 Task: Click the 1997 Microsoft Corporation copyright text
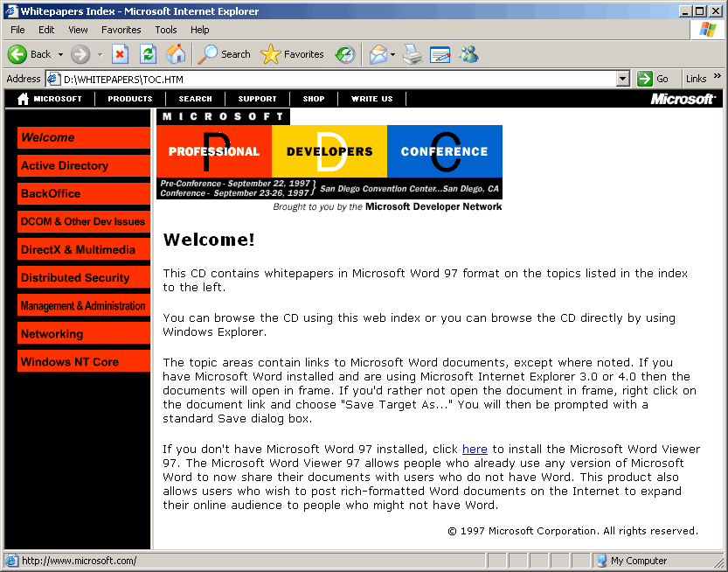coord(573,531)
